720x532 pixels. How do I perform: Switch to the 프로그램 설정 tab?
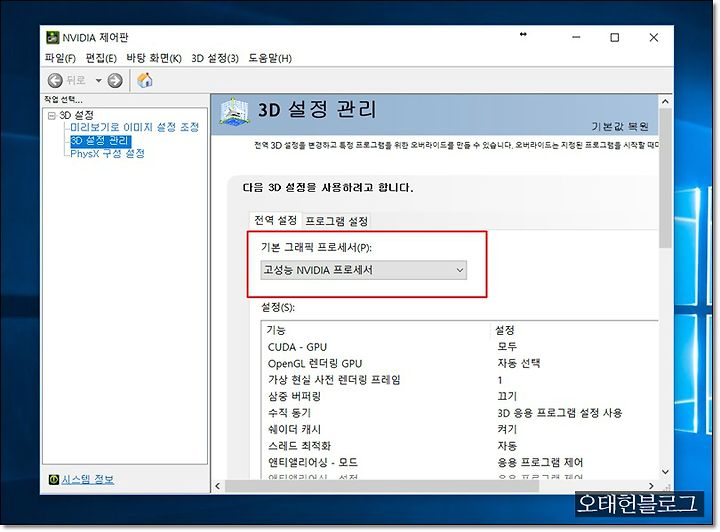[x=337, y=221]
